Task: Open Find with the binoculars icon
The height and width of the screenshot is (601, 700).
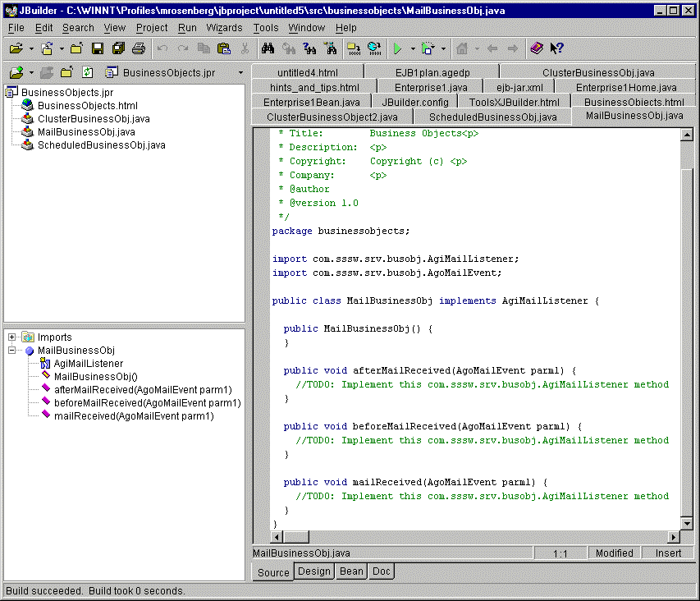Action: pyautogui.click(x=268, y=48)
